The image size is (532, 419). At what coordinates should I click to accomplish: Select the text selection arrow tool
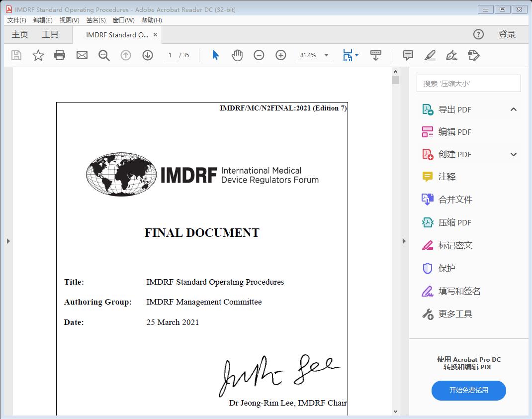[215, 55]
